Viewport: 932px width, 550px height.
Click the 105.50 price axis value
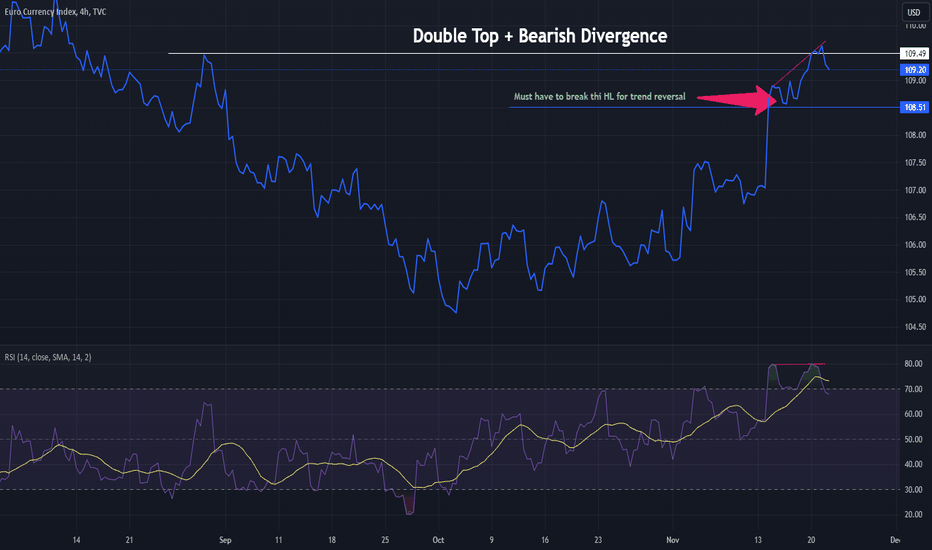(915, 272)
